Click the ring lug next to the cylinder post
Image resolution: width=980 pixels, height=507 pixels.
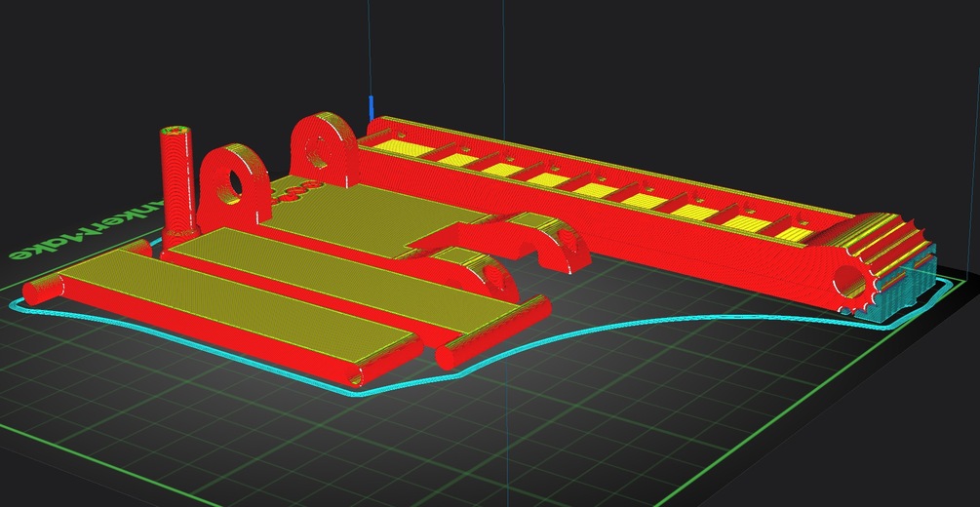(233, 186)
